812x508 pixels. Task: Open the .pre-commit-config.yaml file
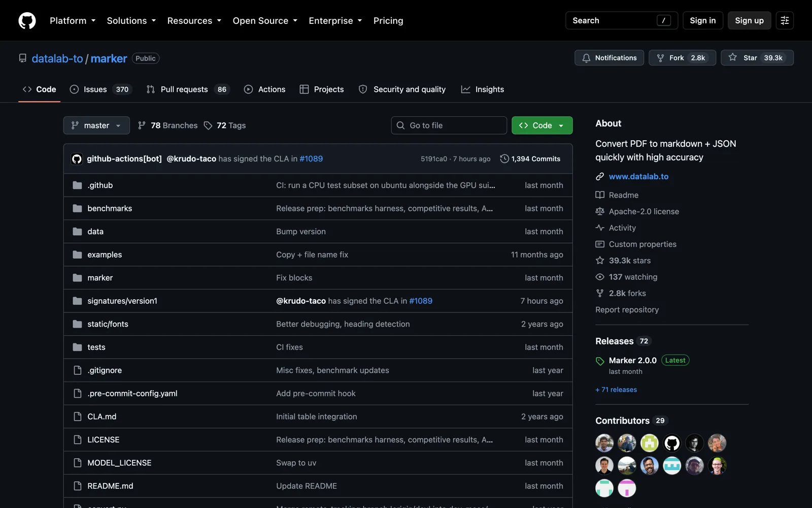click(x=132, y=394)
